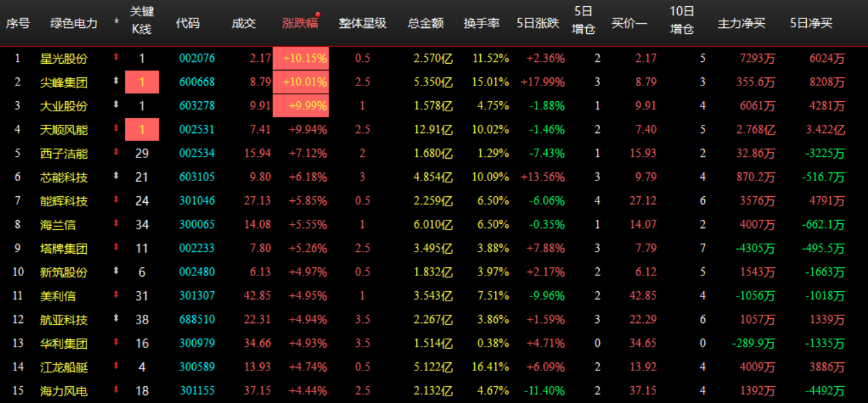
Task: Select stock 新筑股份 in the list
Action: [x=64, y=272]
